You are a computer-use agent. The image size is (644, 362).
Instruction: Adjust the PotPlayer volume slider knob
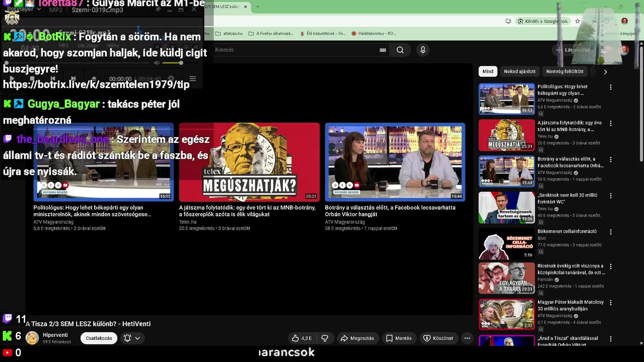click(x=181, y=63)
